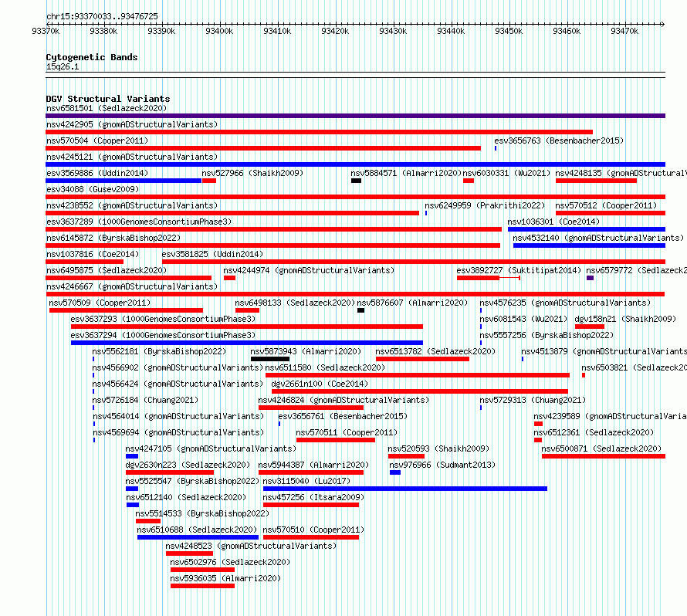This screenshot has height=616, width=687.
Task: Click nsv5726184 (Chuang2021) label
Action: pyautogui.click(x=145, y=400)
